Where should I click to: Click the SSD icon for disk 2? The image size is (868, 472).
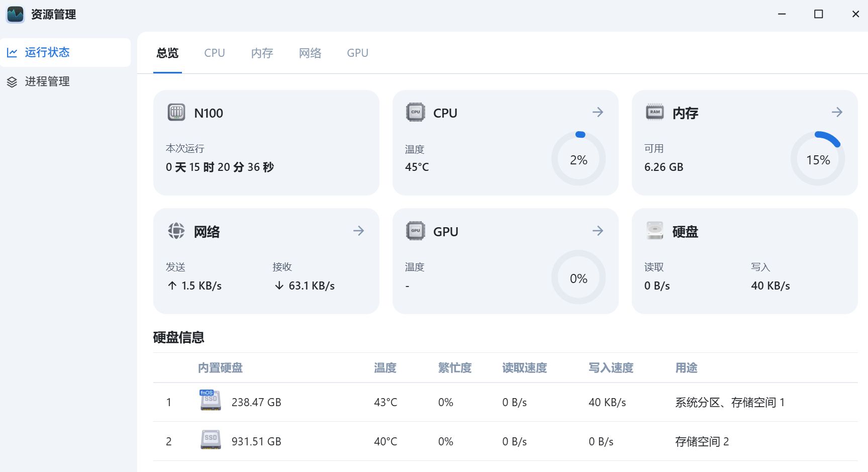(211, 440)
